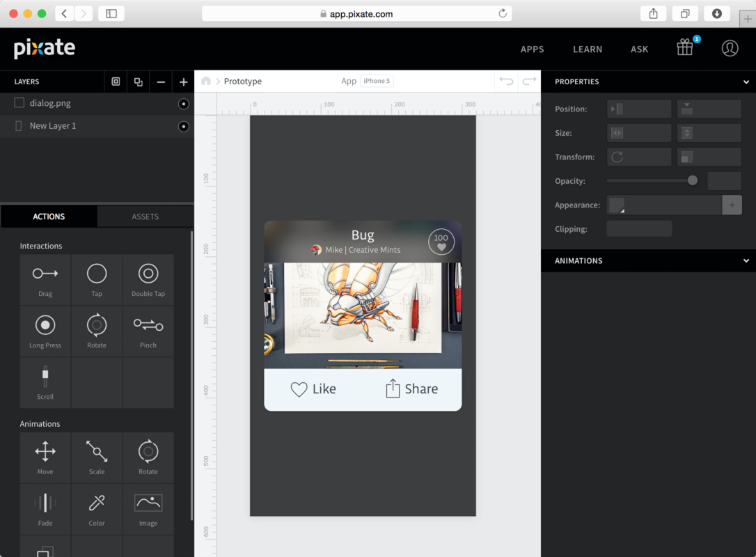Select the Scroll interaction
Image resolution: width=756 pixels, height=557 pixels.
pyautogui.click(x=45, y=383)
